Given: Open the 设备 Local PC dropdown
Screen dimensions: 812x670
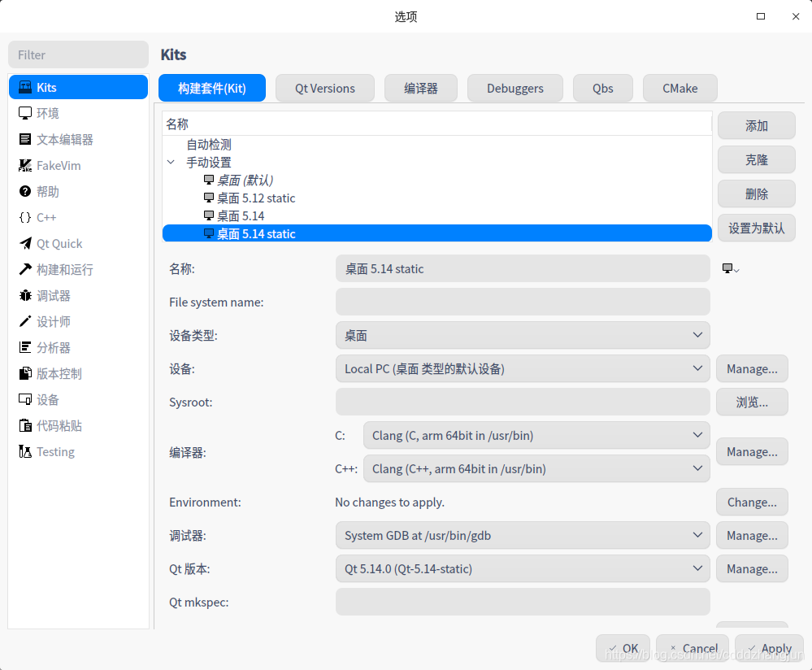Looking at the screenshot, I should pyautogui.click(x=523, y=368).
